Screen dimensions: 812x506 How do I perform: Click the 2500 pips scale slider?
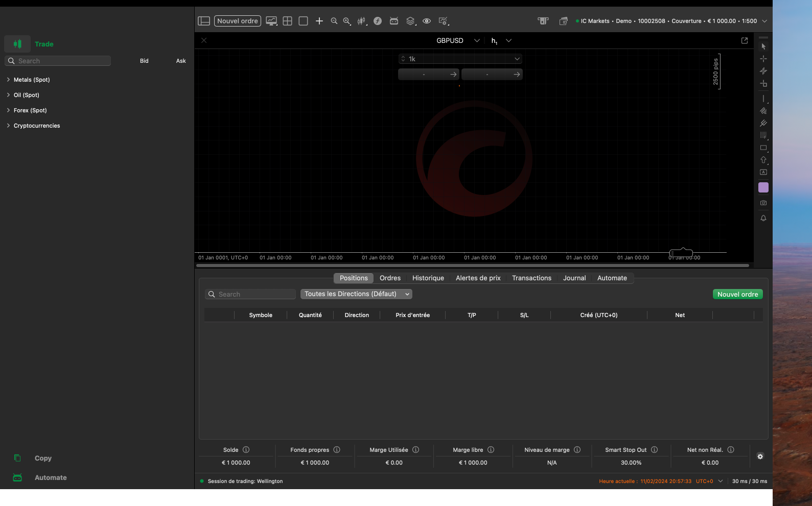click(x=716, y=71)
